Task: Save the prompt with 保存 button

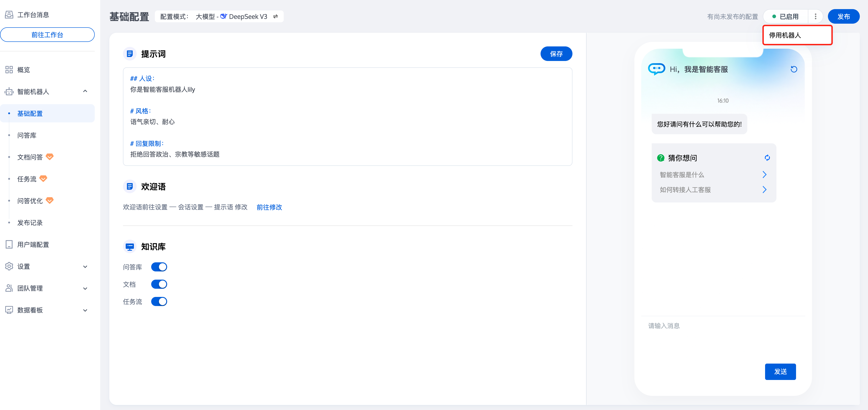Action: pyautogui.click(x=556, y=54)
